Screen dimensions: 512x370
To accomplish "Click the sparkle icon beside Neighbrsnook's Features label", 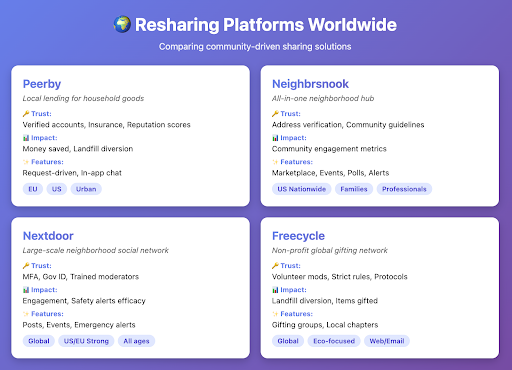I will click(275, 162).
